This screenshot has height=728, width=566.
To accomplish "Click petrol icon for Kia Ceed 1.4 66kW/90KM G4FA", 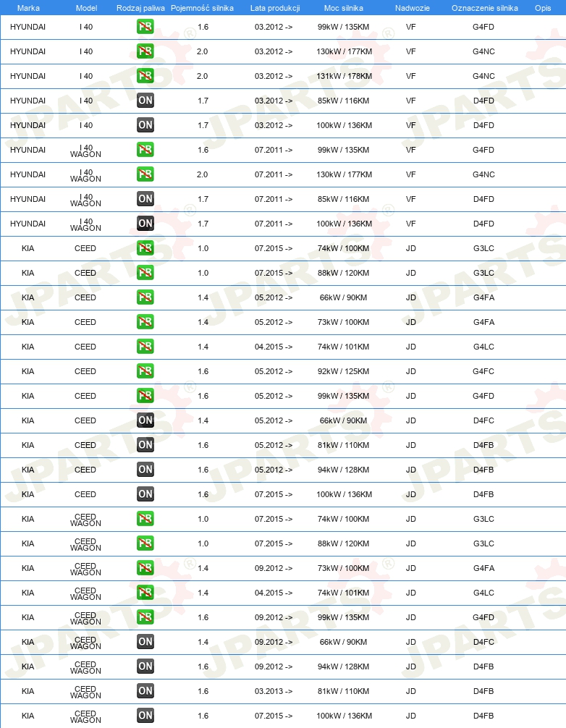I will [x=145, y=297].
